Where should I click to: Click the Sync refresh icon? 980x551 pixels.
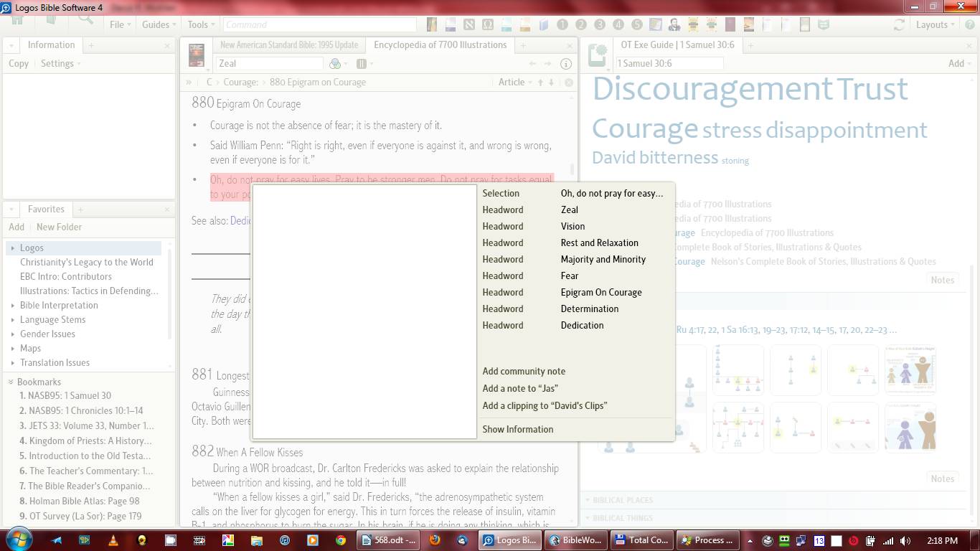coord(898,24)
